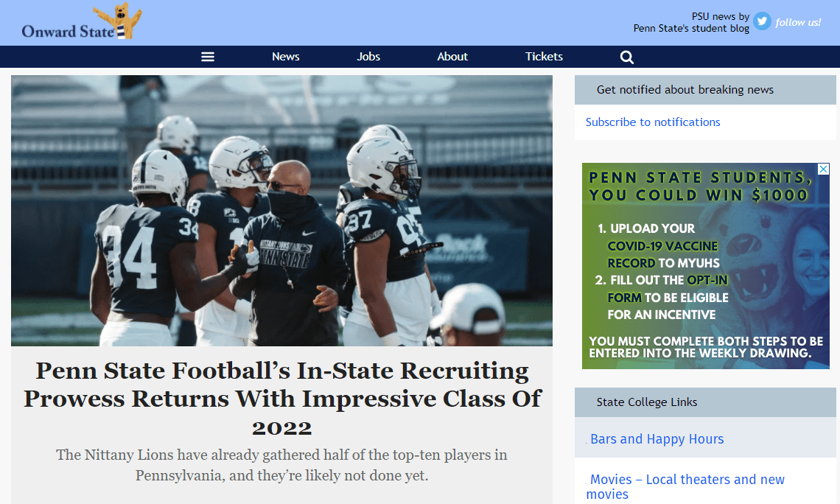Click the COVID-19 vaccine incentive ad

tap(706, 266)
